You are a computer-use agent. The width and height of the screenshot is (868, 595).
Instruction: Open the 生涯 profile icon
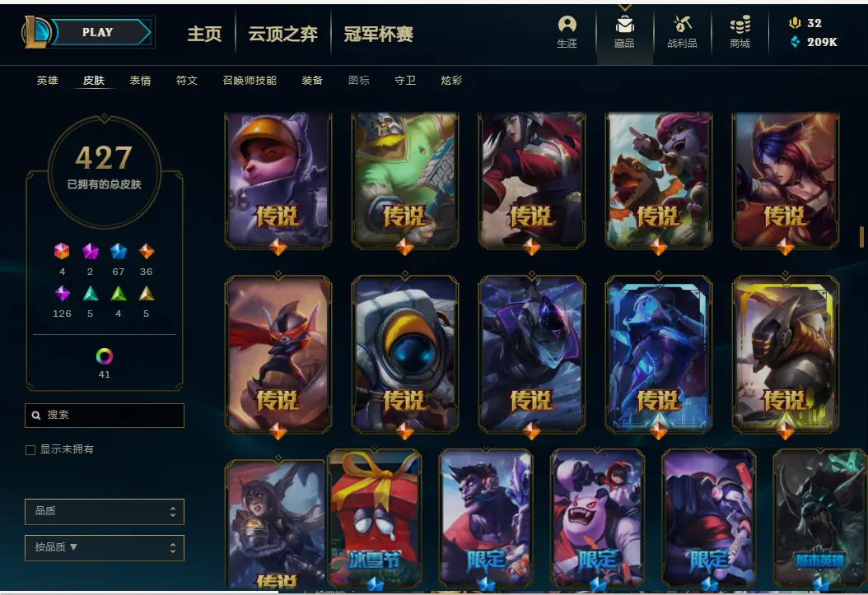click(x=567, y=25)
